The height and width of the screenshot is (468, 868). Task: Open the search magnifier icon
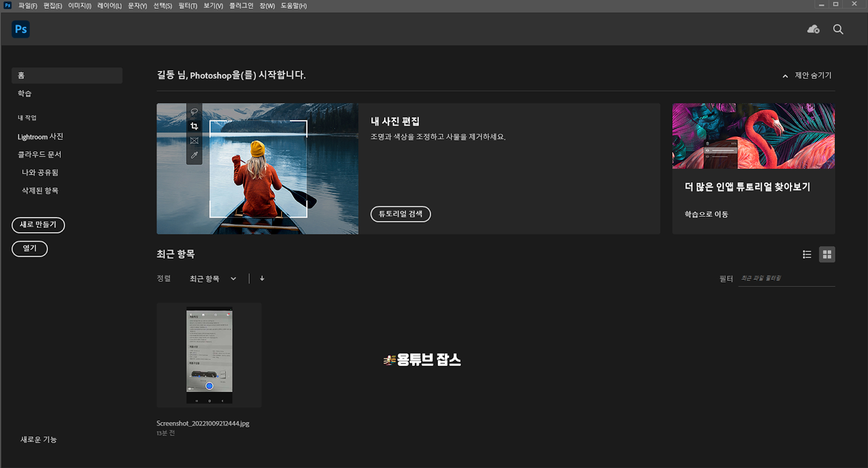click(838, 29)
